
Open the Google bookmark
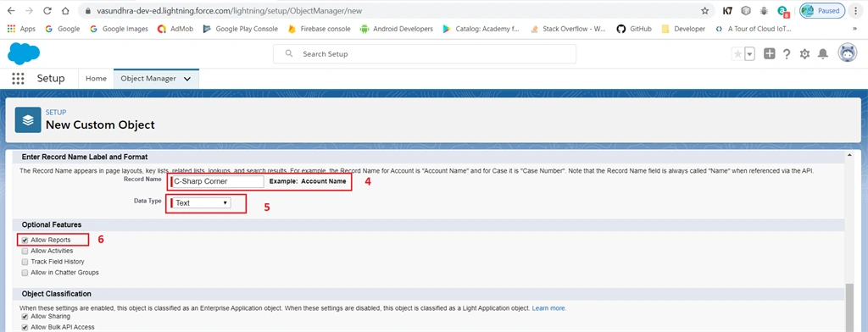coord(63,29)
